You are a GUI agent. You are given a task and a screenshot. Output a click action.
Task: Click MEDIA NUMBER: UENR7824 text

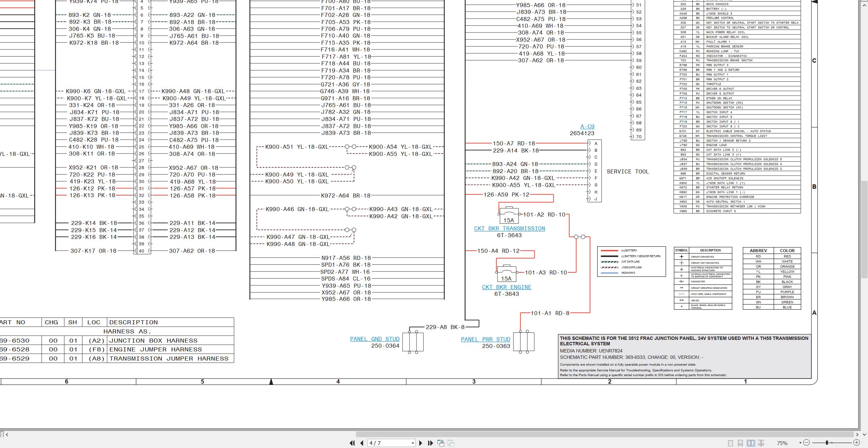[591, 351]
